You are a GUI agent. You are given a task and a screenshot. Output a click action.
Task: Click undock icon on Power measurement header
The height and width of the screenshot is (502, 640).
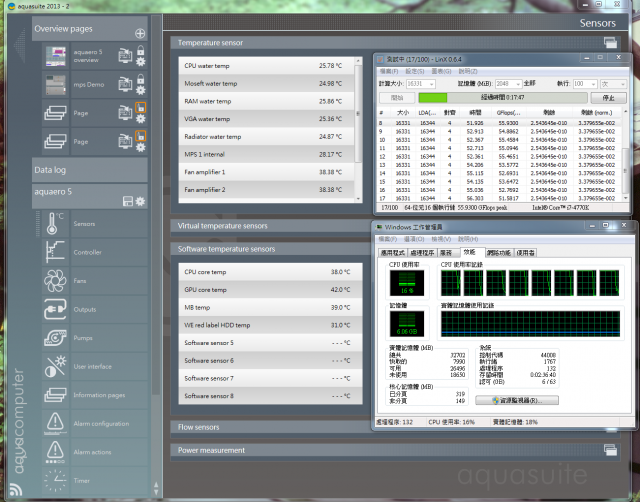[x=610, y=450]
